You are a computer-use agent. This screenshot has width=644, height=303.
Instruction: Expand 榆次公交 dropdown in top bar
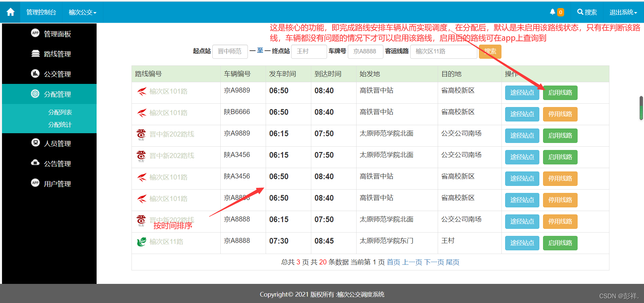(x=83, y=12)
